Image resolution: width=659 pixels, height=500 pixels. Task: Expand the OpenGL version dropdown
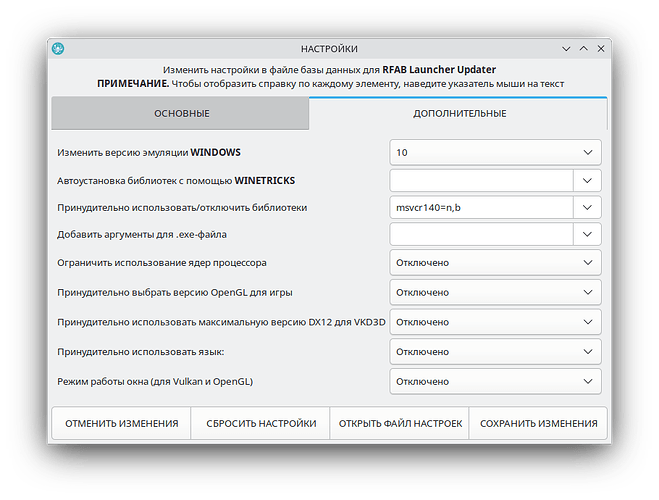(495, 293)
